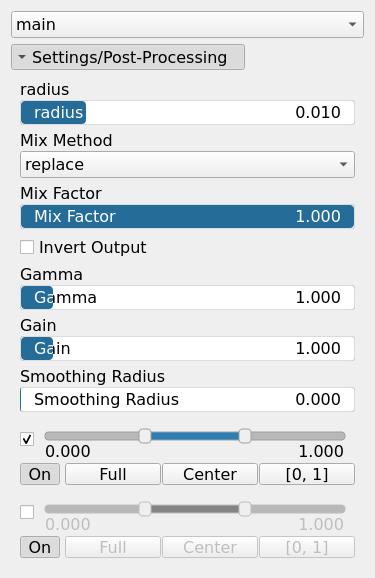
Task: Click the active Full button
Action: 113,474
